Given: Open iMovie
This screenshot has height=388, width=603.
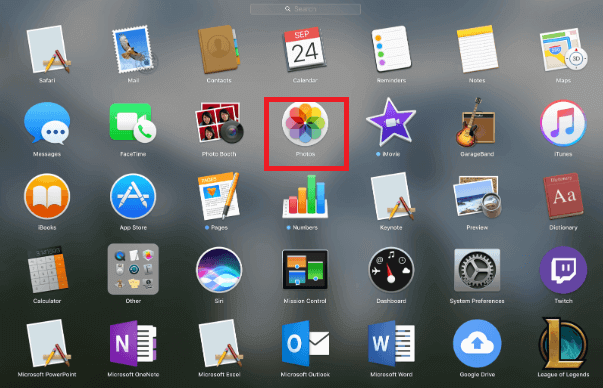Looking at the screenshot, I should click(x=391, y=122).
